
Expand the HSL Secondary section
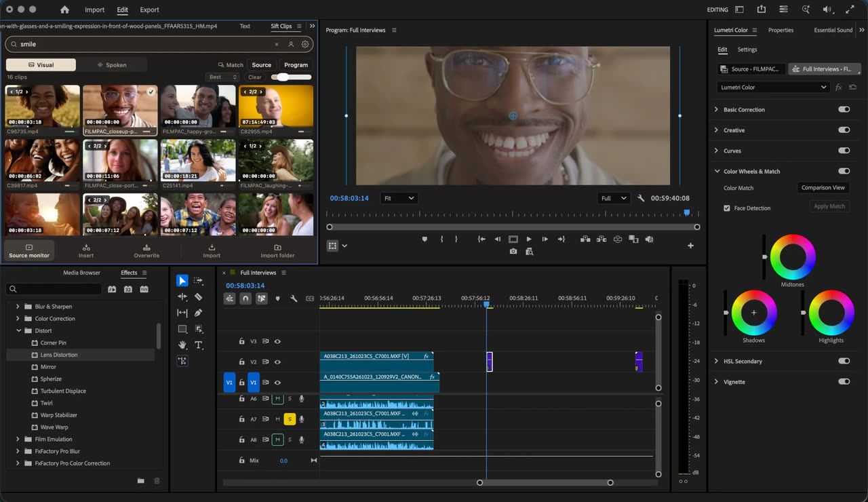tap(716, 361)
